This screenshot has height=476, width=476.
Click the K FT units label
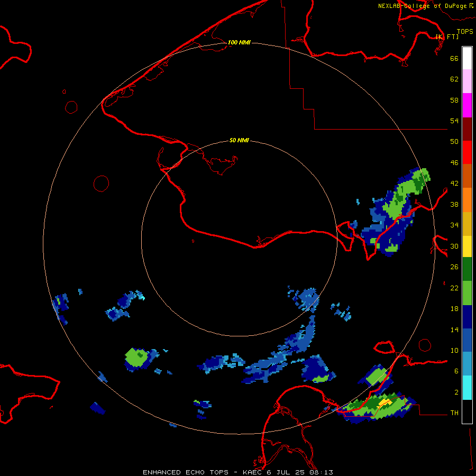click(447, 36)
